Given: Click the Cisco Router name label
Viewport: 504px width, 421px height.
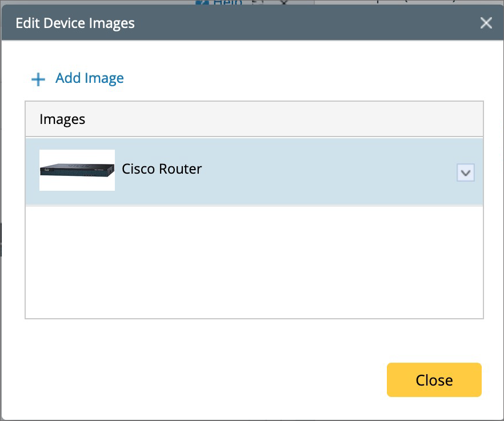Looking at the screenshot, I should pos(162,169).
